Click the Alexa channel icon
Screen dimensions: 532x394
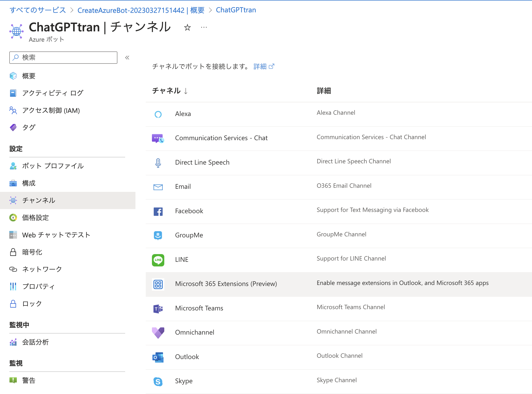click(158, 114)
